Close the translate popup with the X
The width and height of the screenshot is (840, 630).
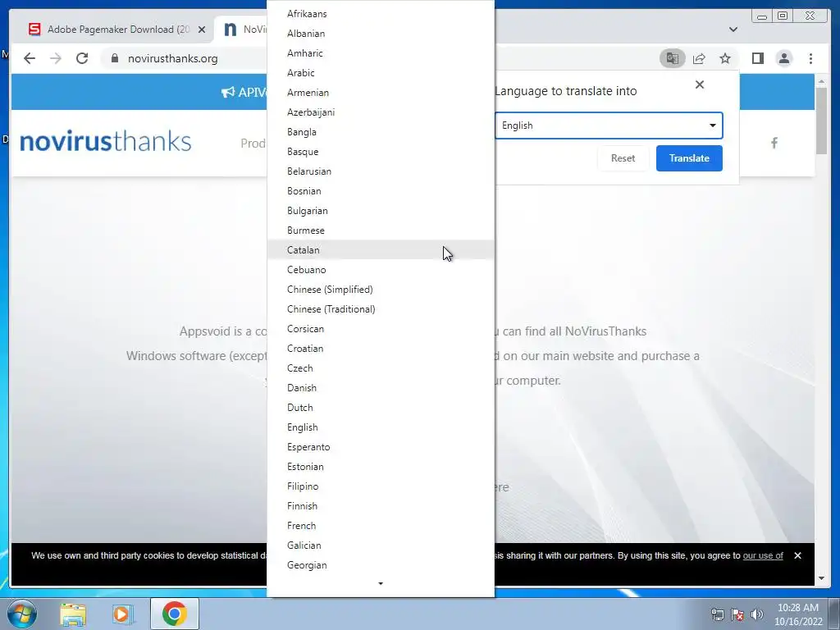699,84
